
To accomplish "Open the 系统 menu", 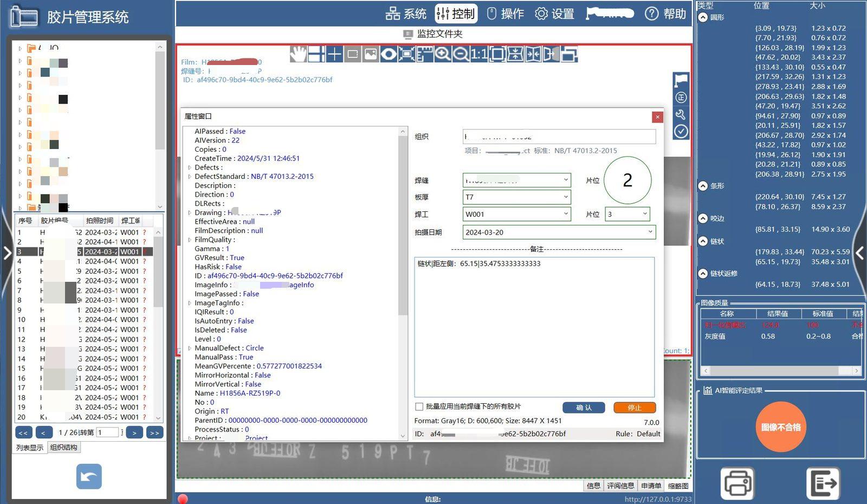I will point(406,14).
